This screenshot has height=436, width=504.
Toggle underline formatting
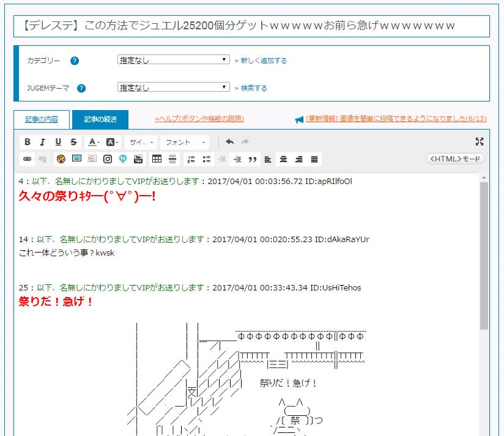[x=58, y=142]
